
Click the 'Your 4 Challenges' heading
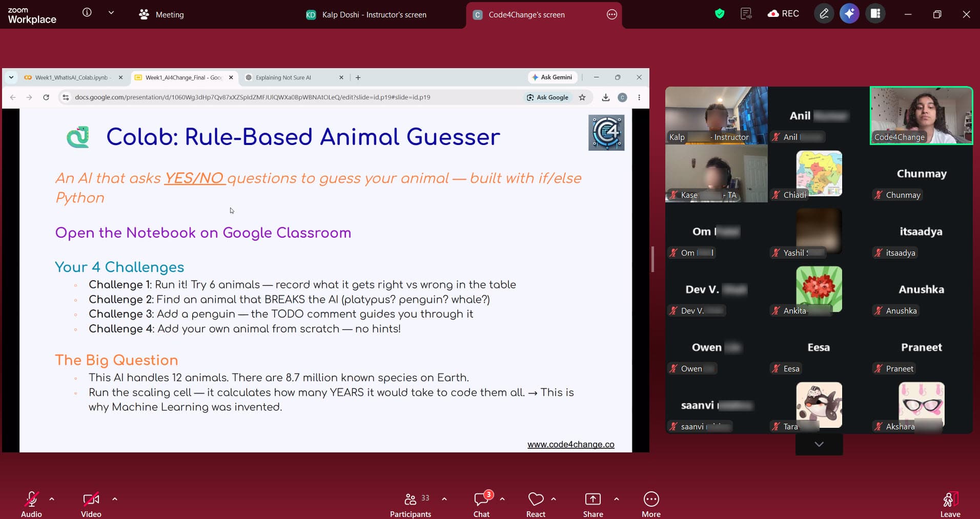point(119,267)
